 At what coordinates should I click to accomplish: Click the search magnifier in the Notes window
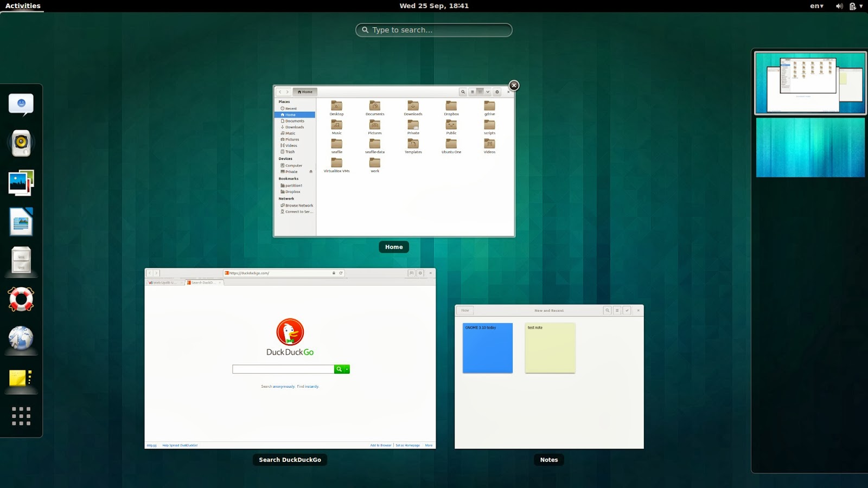(x=607, y=310)
